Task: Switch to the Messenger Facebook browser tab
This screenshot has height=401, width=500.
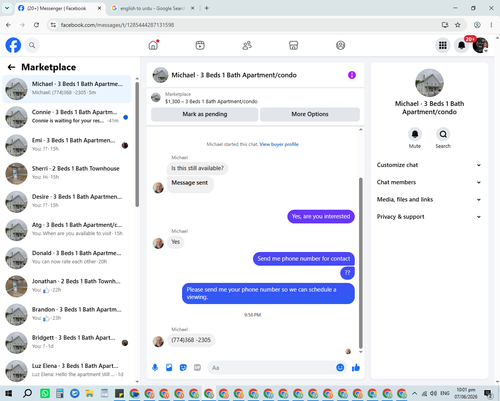Action: (60, 8)
